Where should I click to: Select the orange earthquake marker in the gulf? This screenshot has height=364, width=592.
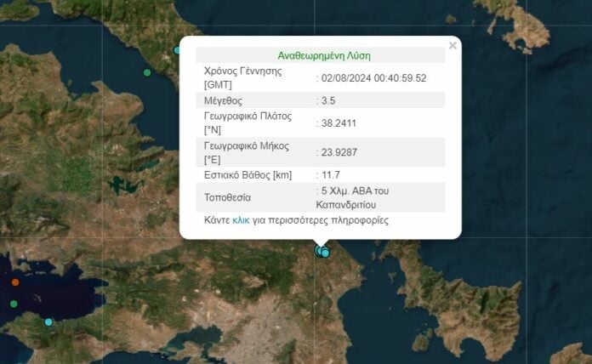tap(15, 282)
